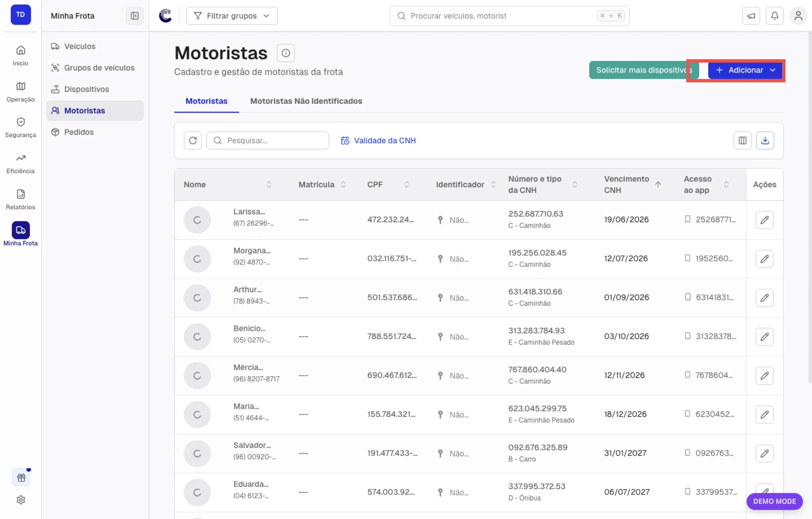Sort table by Acesso ao app
The image size is (812, 519).
726,184
